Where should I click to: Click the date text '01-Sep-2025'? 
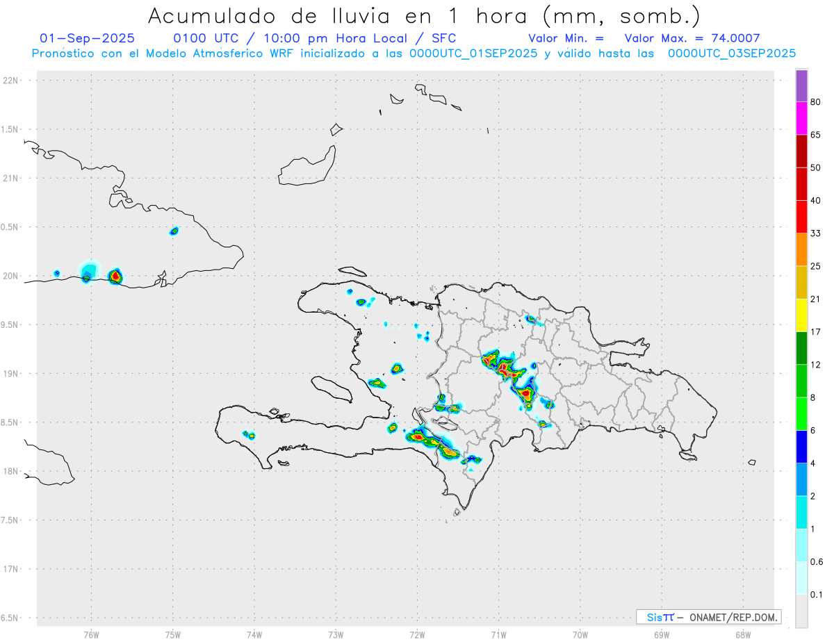(88, 38)
